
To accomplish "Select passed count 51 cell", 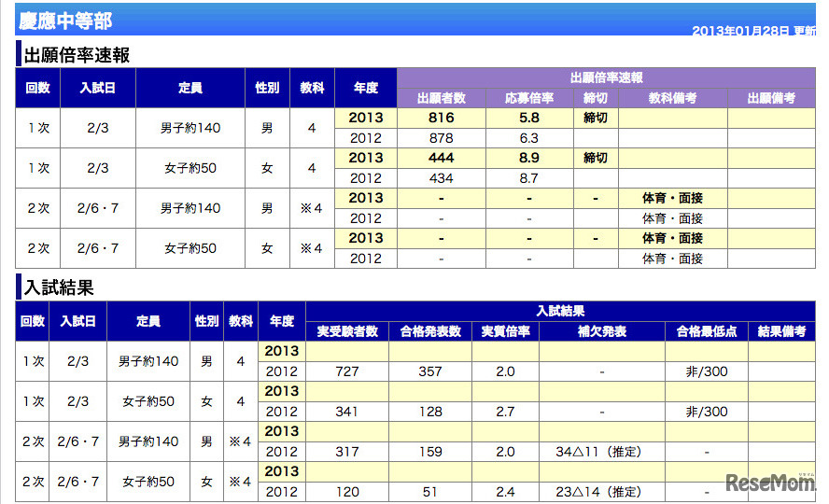I will [430, 492].
